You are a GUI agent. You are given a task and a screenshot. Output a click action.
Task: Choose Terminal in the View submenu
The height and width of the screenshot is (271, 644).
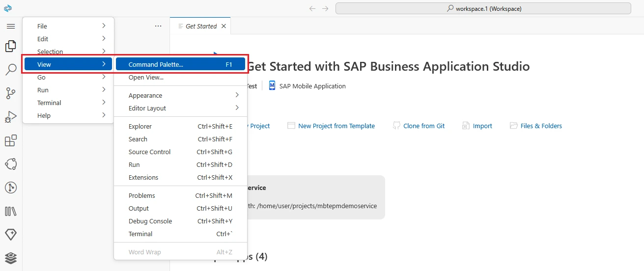(x=180, y=234)
